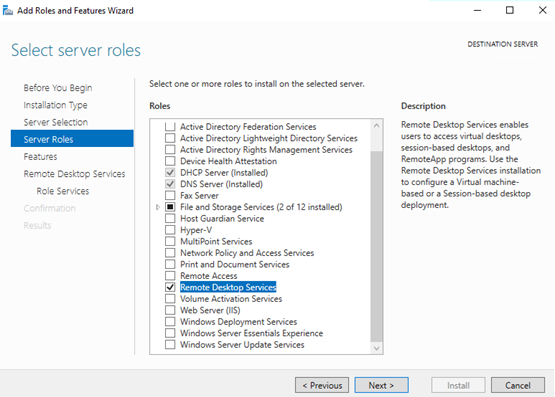Minimize the wizard window
555x397 pixels.
click(x=477, y=10)
